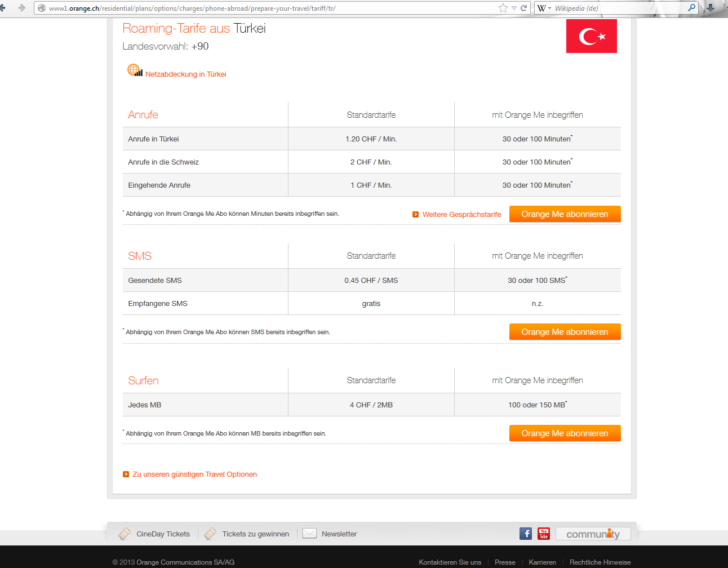Open the Facebook icon
Viewport: 728px width, 568px height.
point(526,534)
